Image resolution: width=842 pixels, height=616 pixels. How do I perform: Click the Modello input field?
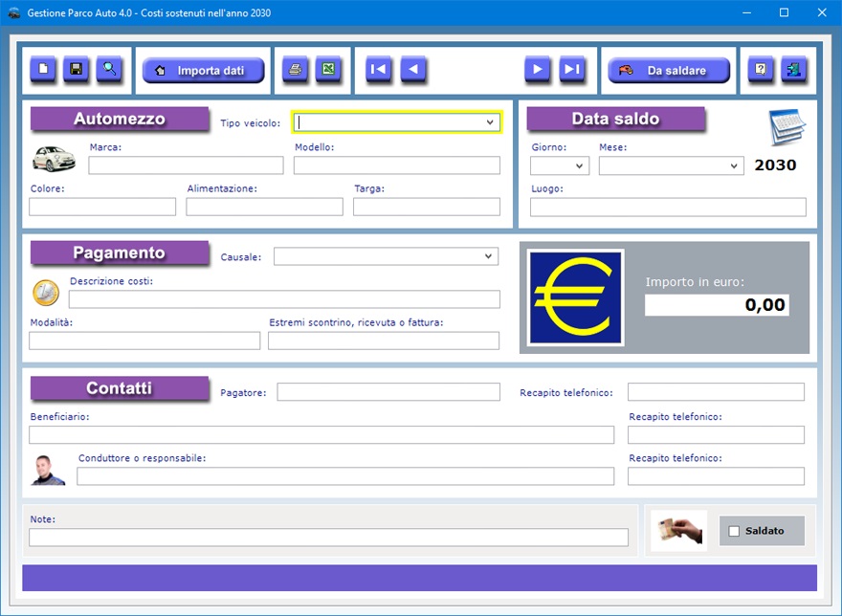point(397,165)
